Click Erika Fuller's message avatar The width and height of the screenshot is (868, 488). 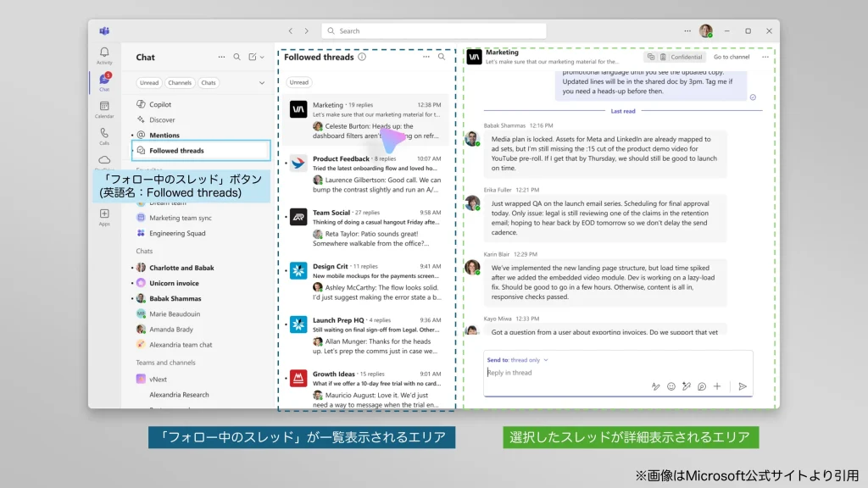472,203
